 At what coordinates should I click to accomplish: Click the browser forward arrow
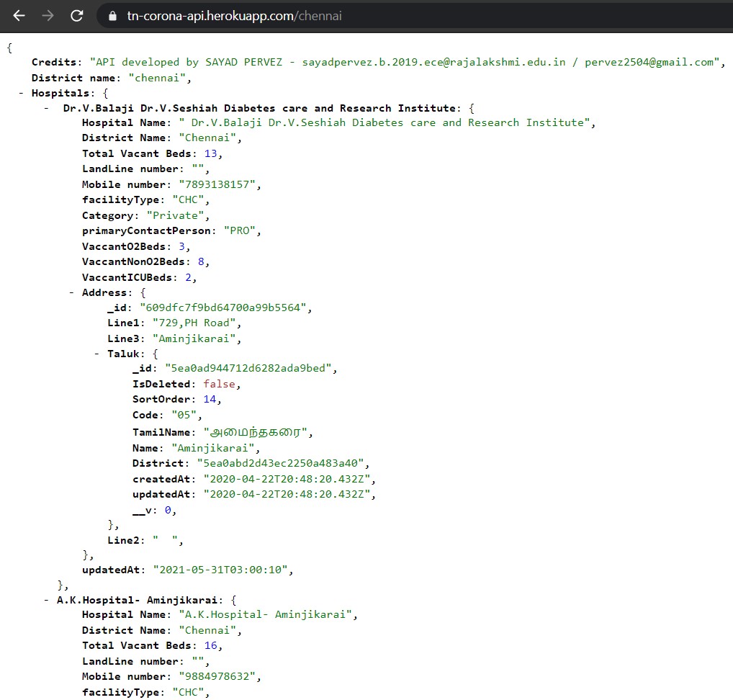[x=48, y=15]
